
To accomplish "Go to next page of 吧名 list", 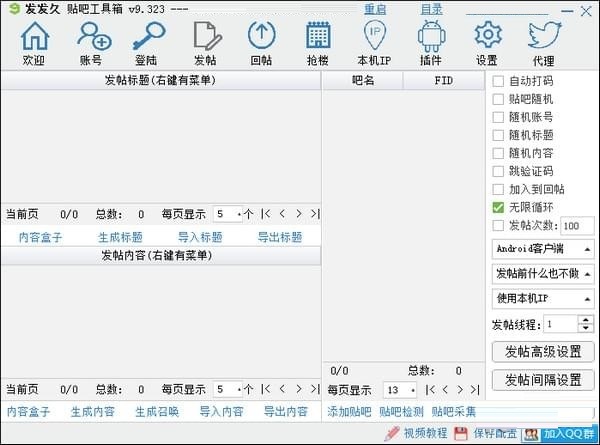I will pyautogui.click(x=460, y=390).
